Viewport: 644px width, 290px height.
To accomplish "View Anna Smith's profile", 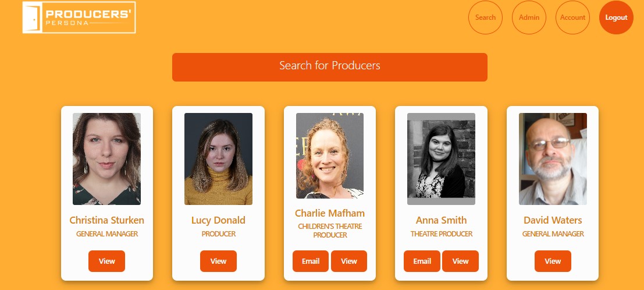I will [460, 261].
